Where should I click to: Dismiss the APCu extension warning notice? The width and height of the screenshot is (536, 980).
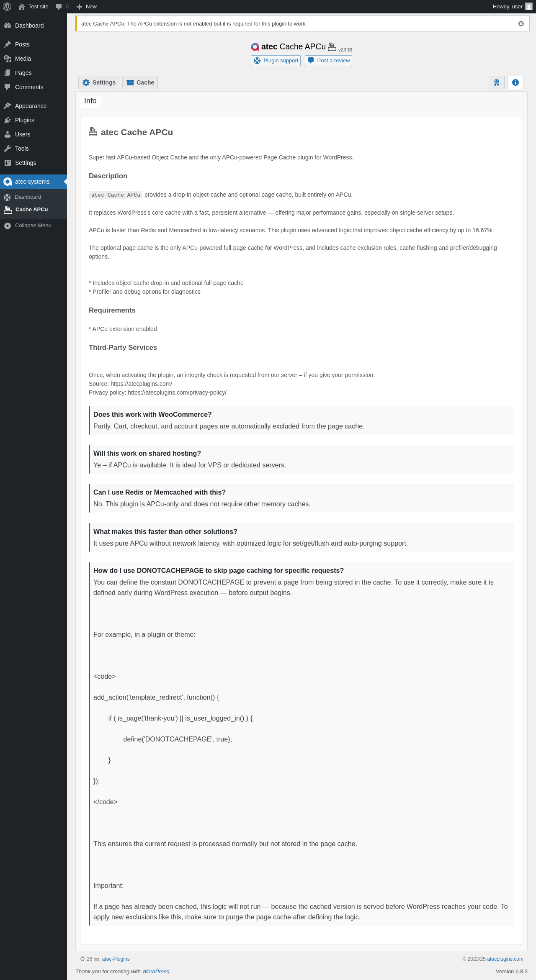tap(521, 24)
